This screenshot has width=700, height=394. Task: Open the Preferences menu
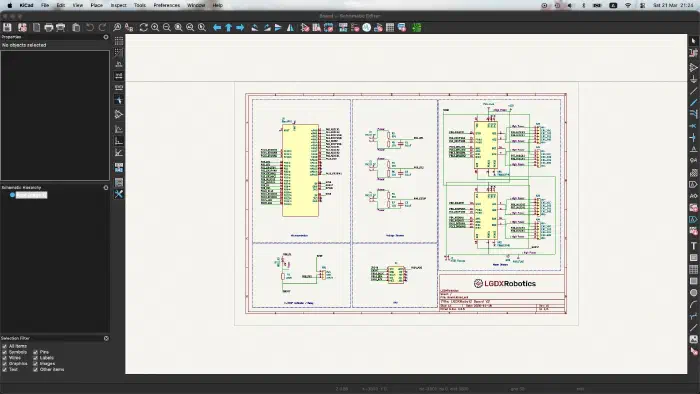click(167, 5)
